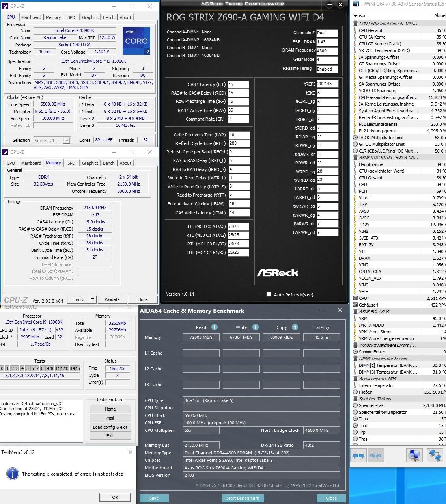Click clock icon beside Speicher-Takt
446x504 pixels.
[355, 405]
